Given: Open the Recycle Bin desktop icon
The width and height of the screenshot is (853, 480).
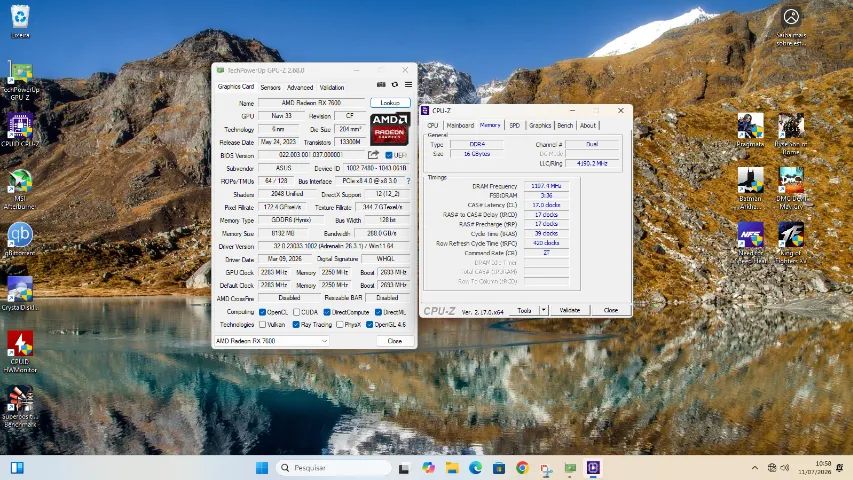Looking at the screenshot, I should 20,22.
